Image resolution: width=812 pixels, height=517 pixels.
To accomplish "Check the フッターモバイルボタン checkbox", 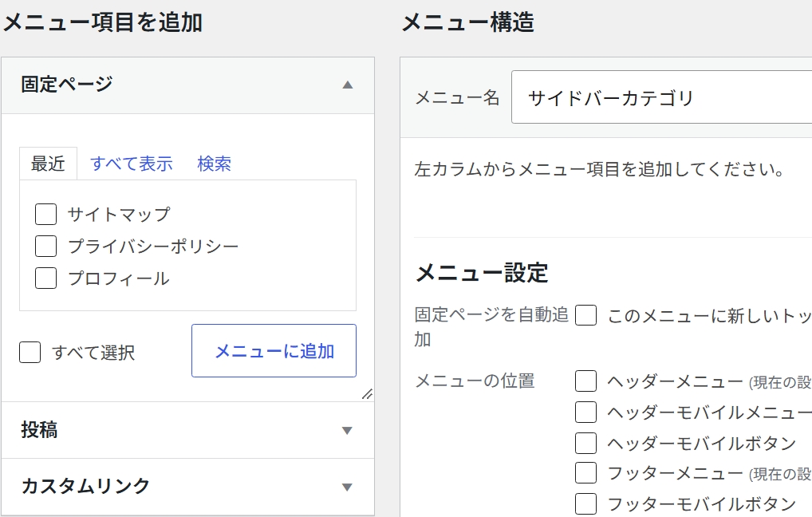I will coord(585,504).
